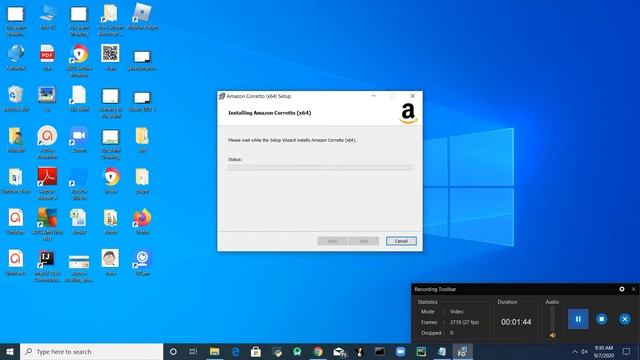
Task: Click the muted volume icon in the tray
Action: tap(584, 351)
